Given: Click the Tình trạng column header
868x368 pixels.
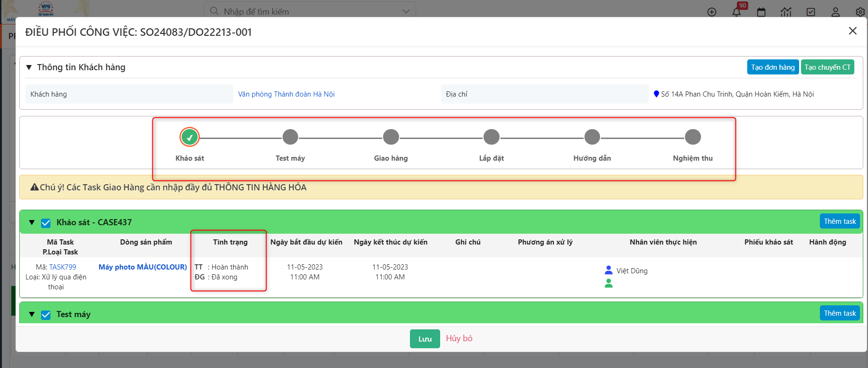Looking at the screenshot, I should tap(230, 242).
